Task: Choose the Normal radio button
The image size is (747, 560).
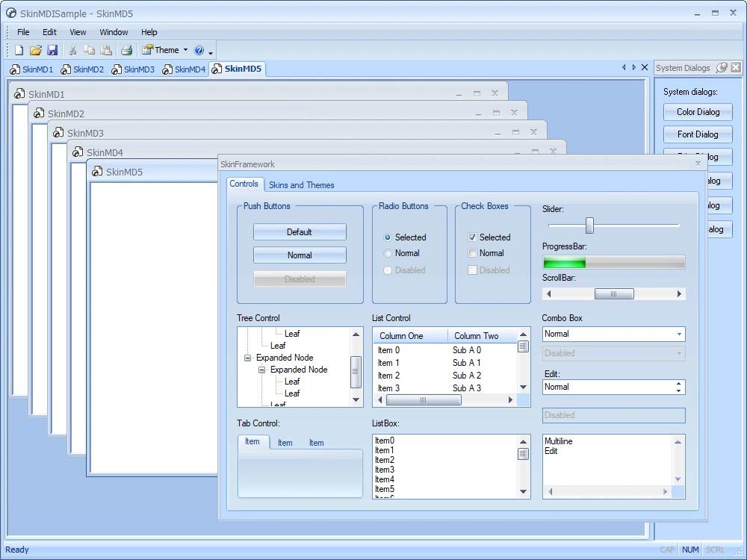Action: click(x=388, y=253)
